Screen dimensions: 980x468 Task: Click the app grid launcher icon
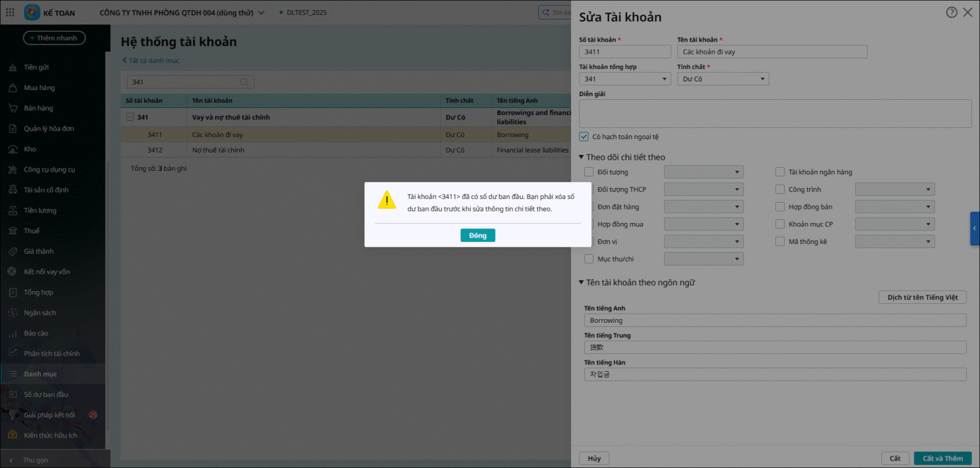[10, 12]
